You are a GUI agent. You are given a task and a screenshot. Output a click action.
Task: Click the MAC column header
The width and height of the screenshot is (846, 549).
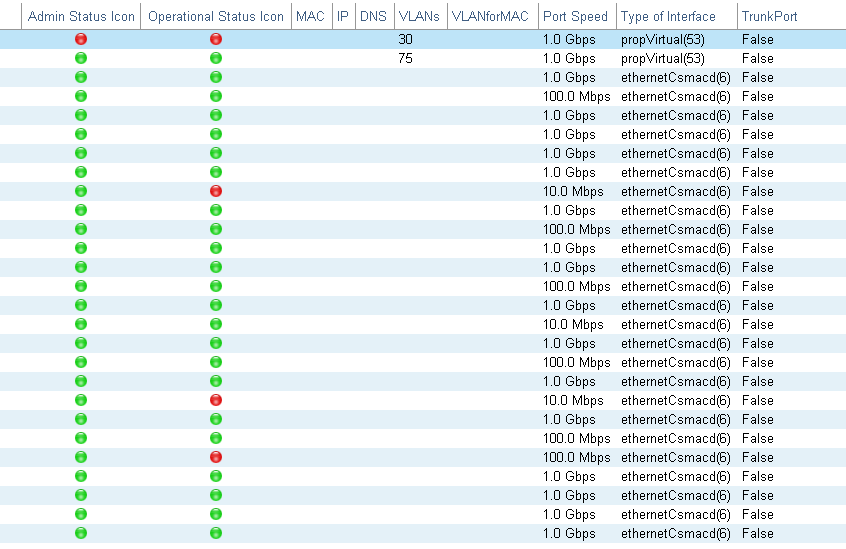tap(310, 16)
